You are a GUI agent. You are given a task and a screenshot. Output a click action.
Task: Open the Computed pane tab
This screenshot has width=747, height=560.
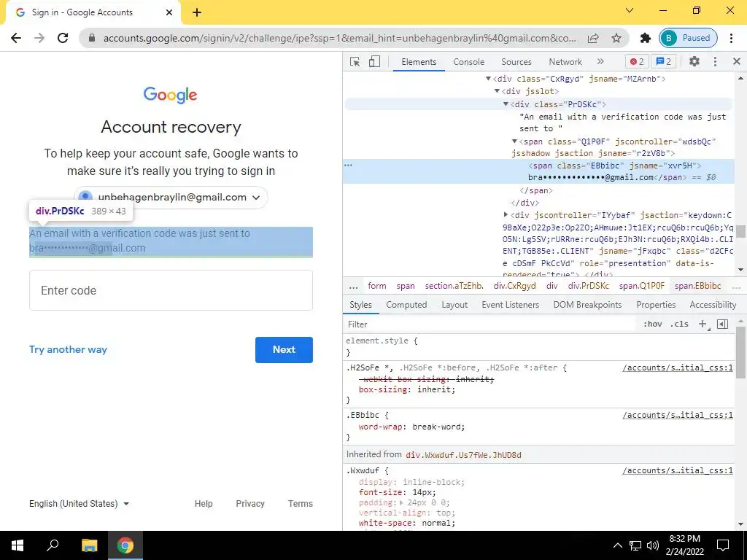pos(406,305)
